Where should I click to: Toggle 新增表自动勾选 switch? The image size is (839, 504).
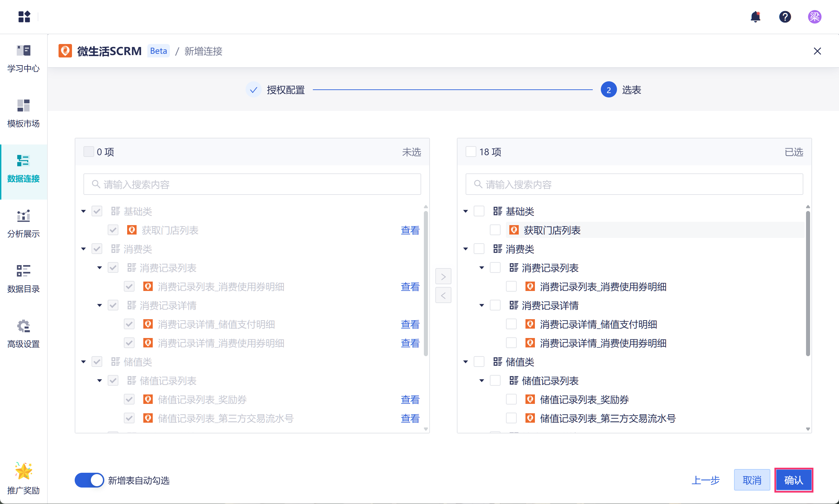89,480
